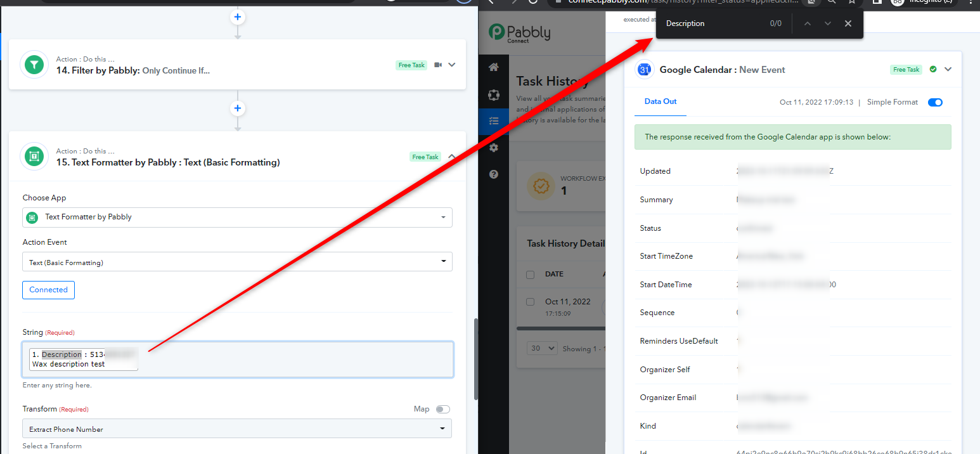This screenshot has height=454, width=980.
Task: Expand the Filter by Pabbly step chevron
Action: coord(452,65)
